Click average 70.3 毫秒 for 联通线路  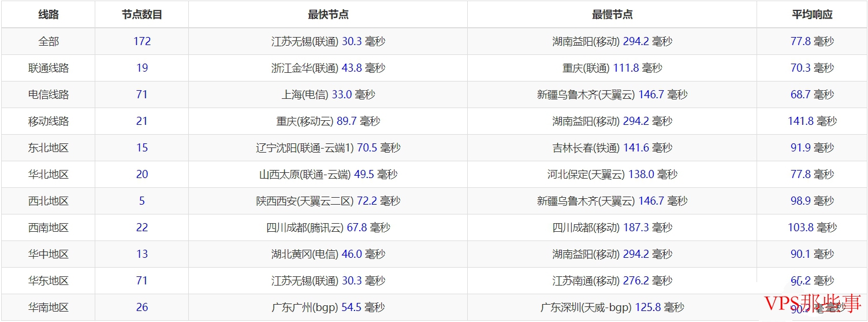[x=812, y=68]
